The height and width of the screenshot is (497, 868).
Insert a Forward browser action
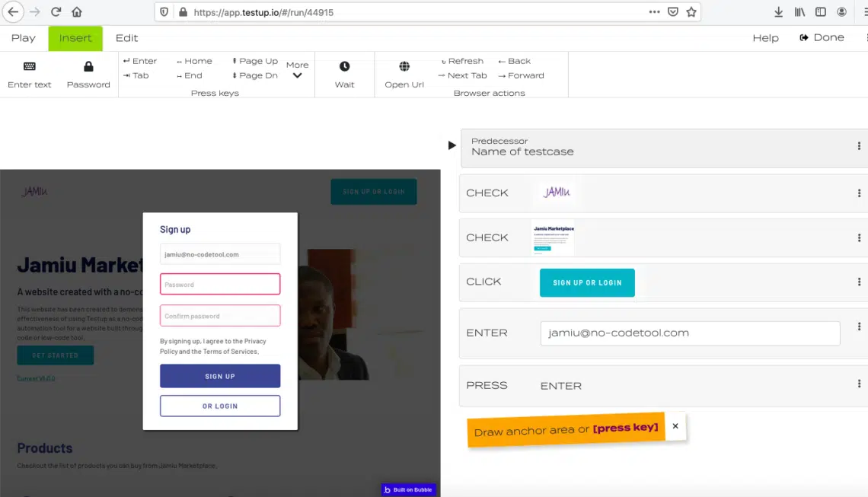point(521,75)
